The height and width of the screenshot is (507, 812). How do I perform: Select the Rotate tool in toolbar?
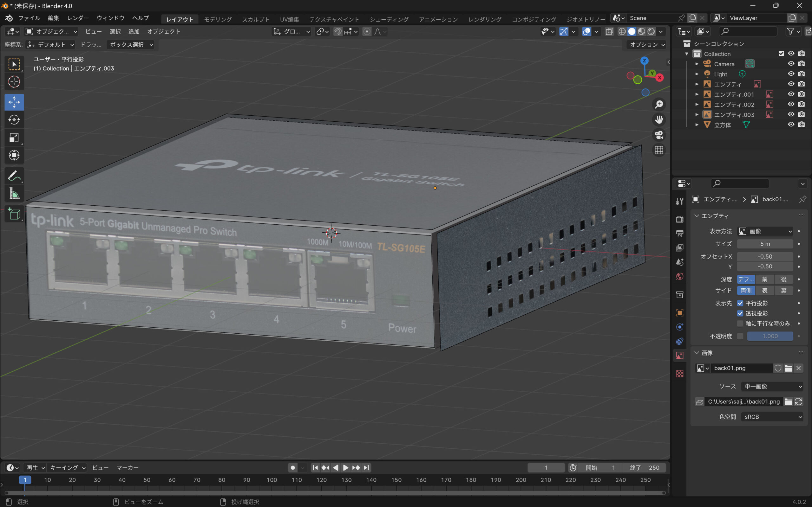[14, 120]
